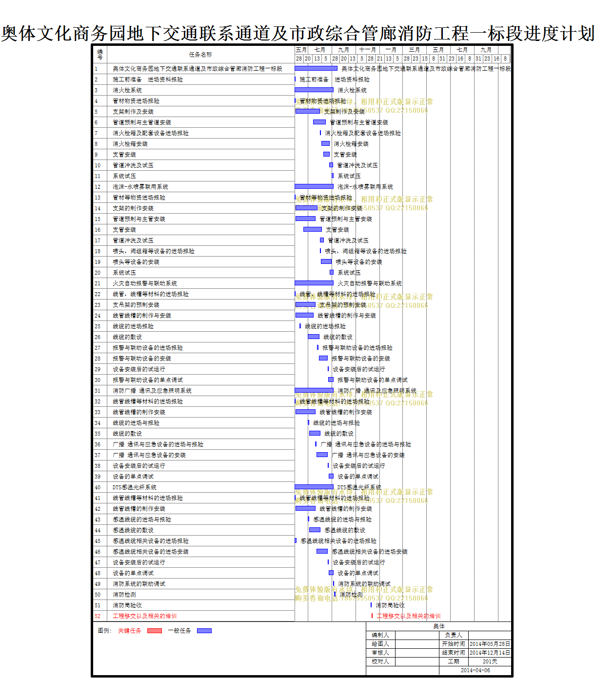Click red 工程移交以及相关的培训 in the task name column
This screenshot has width=595, height=700.
point(145,616)
